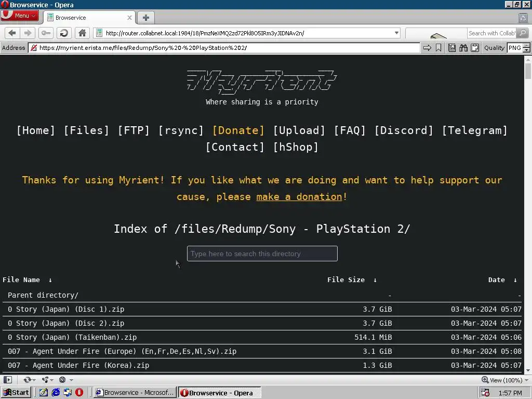Launch Opera from Quick Launch icon
Screen dimensions: 532x399
coord(79,393)
